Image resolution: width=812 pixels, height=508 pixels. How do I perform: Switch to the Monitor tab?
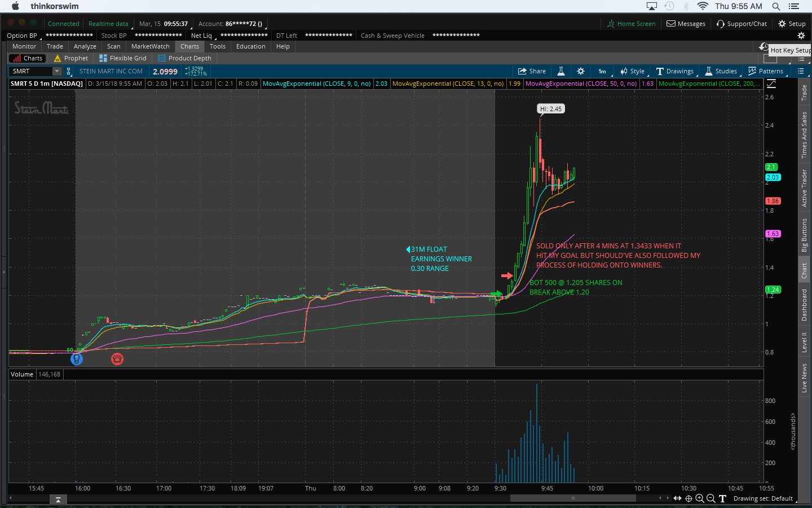(x=24, y=46)
